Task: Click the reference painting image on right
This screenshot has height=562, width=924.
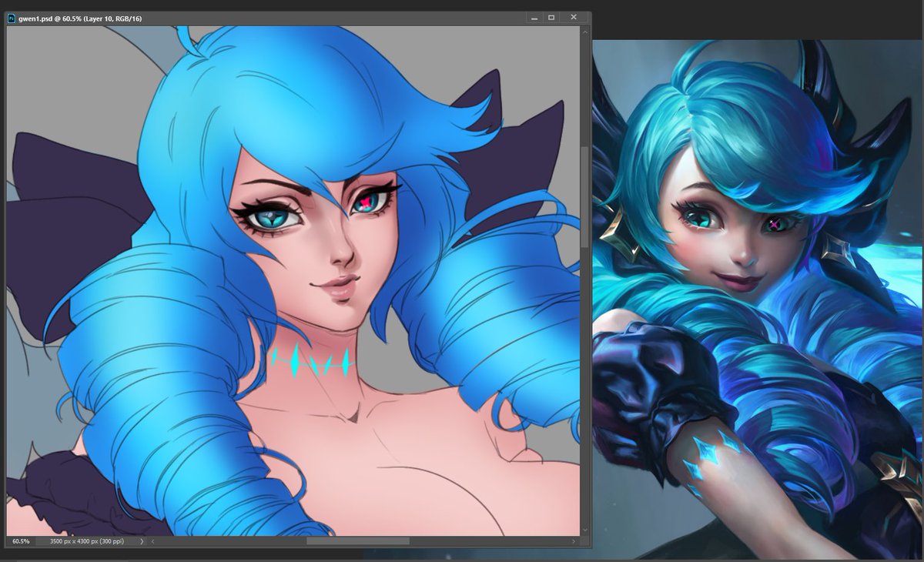Action: [758, 299]
